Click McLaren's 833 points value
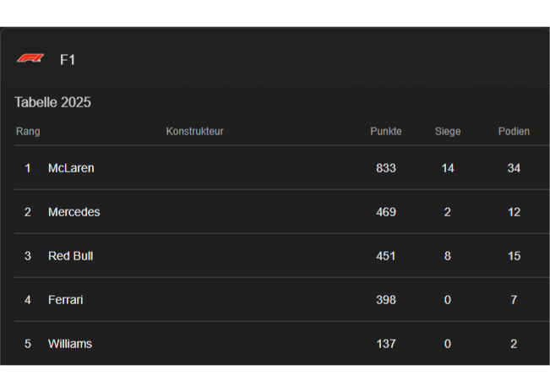 click(x=386, y=168)
